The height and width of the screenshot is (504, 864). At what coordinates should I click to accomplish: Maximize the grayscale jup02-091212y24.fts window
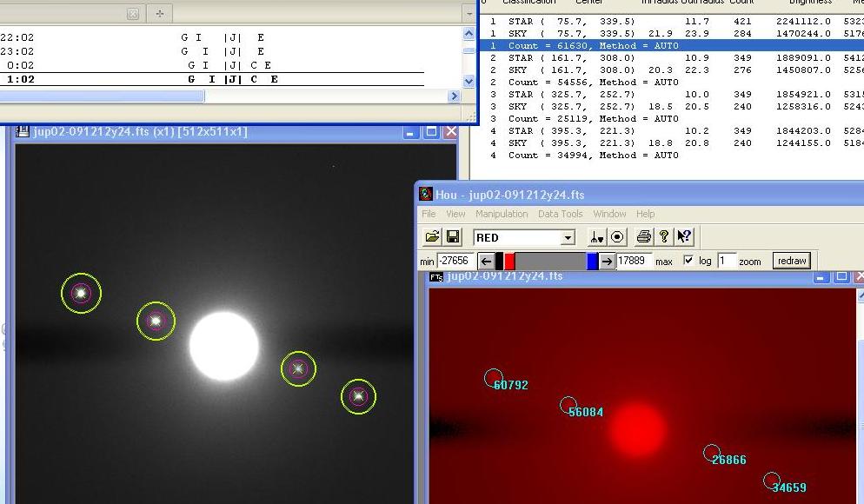click(x=431, y=132)
